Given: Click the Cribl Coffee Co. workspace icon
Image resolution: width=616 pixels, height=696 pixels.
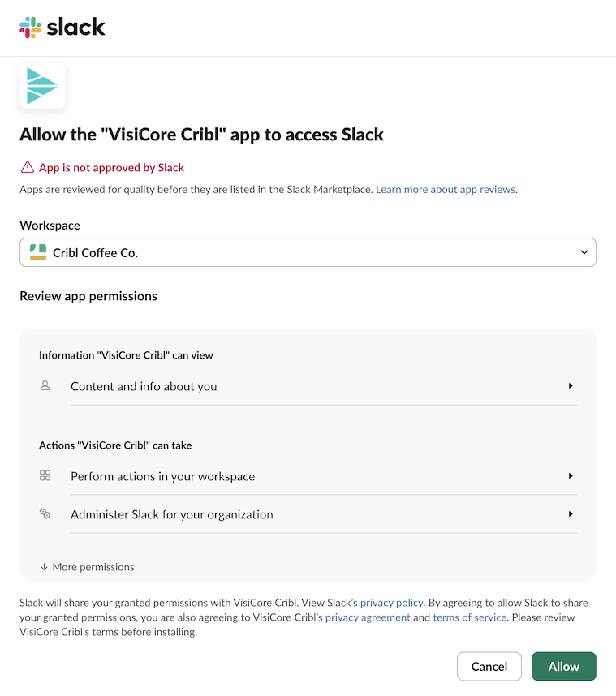Looking at the screenshot, I should pyautogui.click(x=37, y=252).
